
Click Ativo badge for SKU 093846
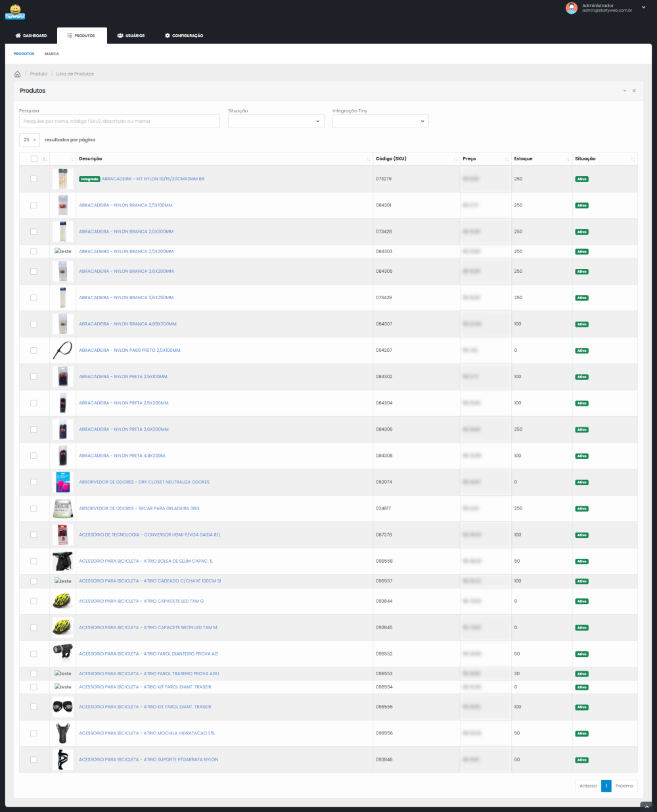581,760
